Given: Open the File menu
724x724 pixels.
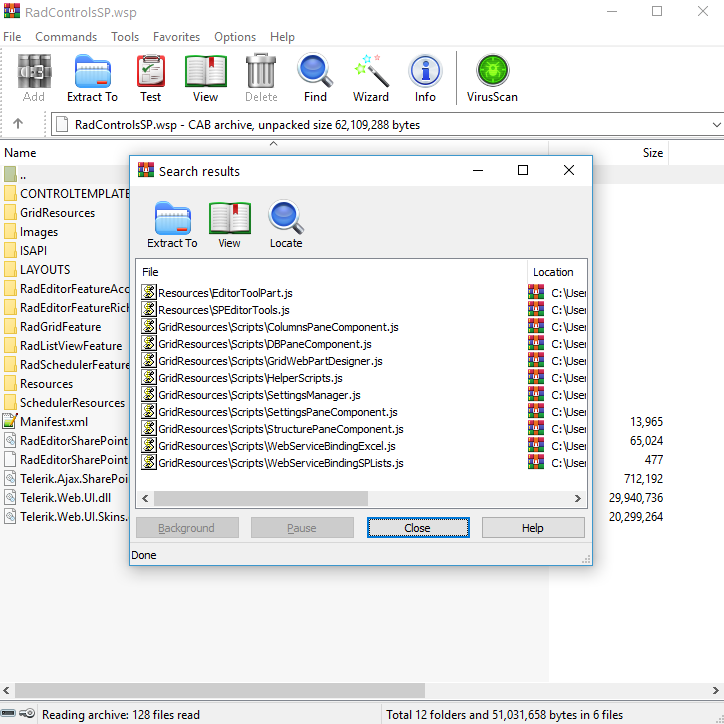Looking at the screenshot, I should pyautogui.click(x=12, y=37).
